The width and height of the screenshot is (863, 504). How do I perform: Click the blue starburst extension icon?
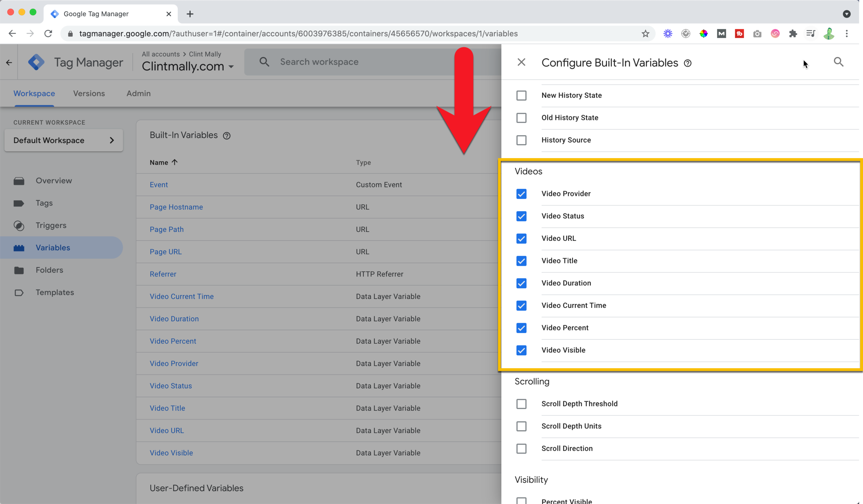click(x=668, y=33)
